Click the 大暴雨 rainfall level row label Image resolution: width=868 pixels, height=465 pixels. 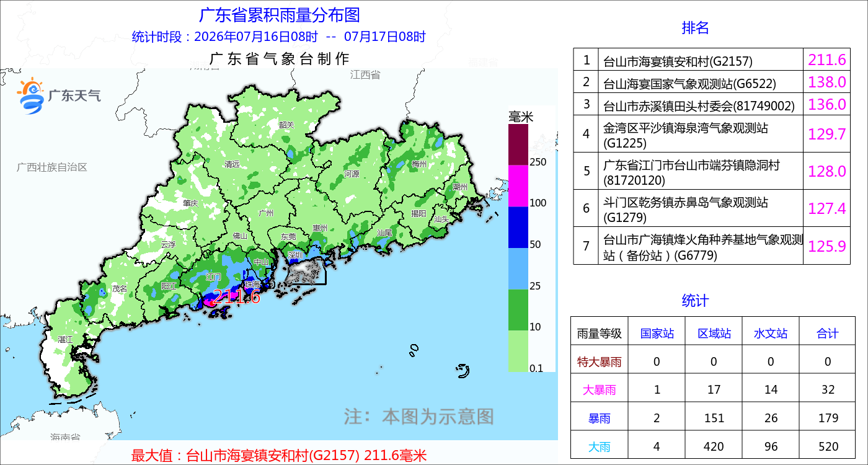600,390
